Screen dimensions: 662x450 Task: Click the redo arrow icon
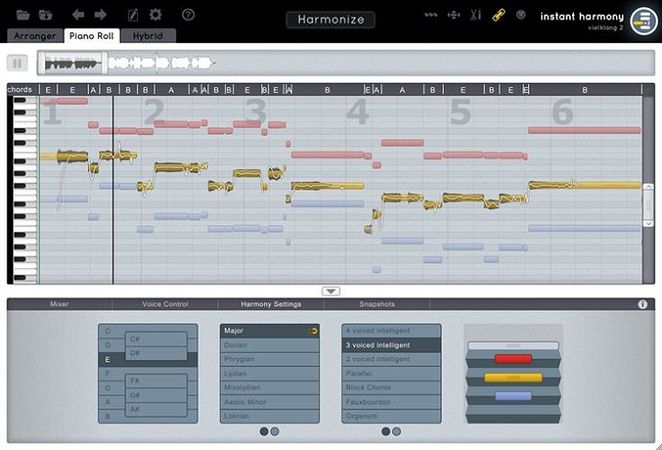coord(100,15)
